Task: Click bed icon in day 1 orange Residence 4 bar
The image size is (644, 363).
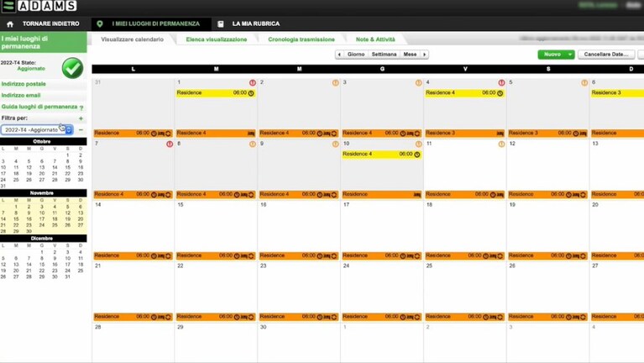Action: point(251,134)
